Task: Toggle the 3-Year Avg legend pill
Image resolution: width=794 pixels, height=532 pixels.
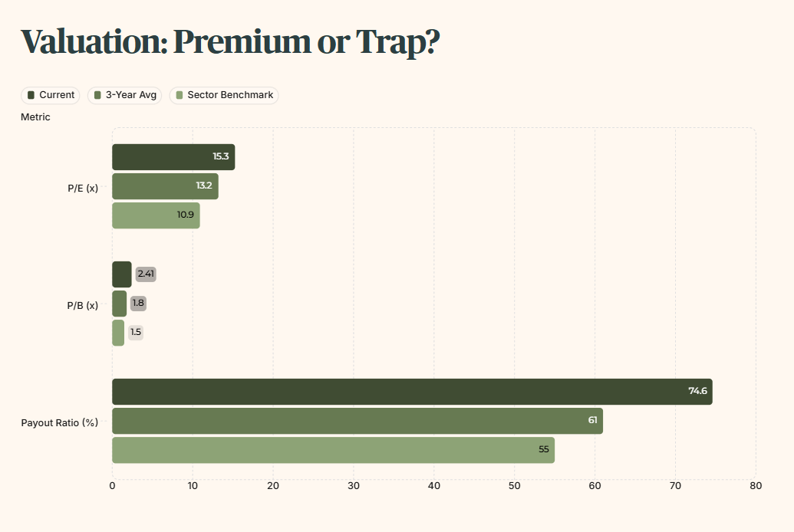Action: click(x=124, y=95)
